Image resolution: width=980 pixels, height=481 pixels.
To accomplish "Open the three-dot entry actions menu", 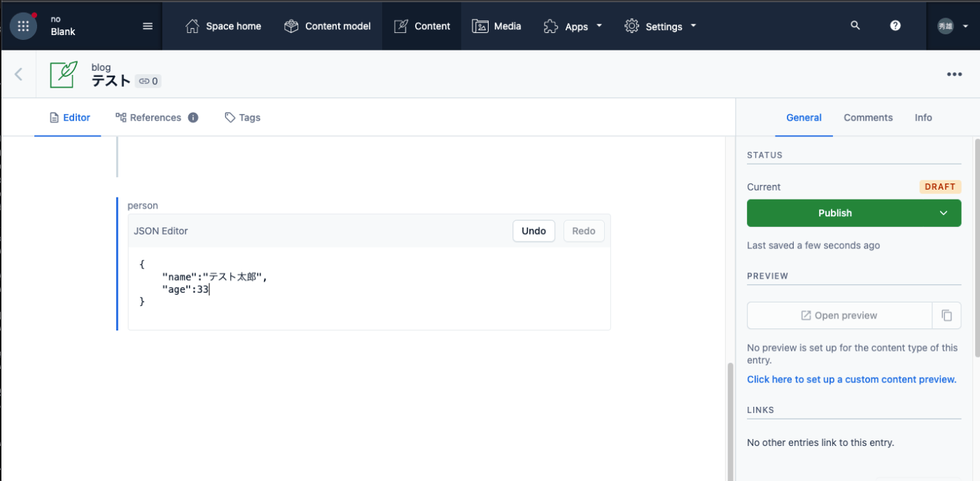I will click(954, 74).
